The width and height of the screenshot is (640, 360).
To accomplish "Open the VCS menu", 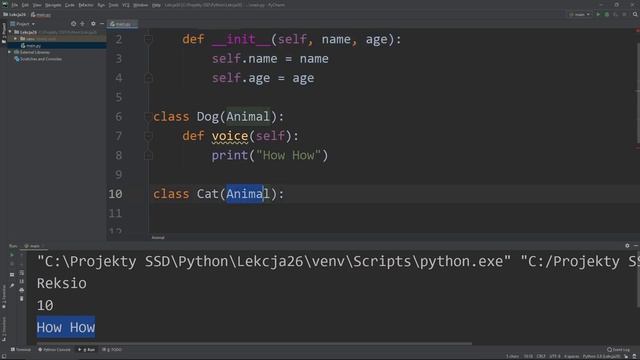I will pyautogui.click(x=126, y=5).
